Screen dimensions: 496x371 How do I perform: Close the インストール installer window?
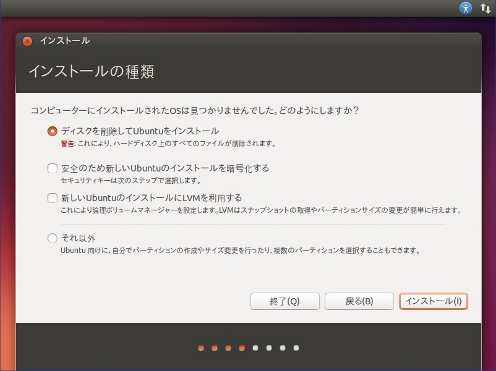pos(27,41)
